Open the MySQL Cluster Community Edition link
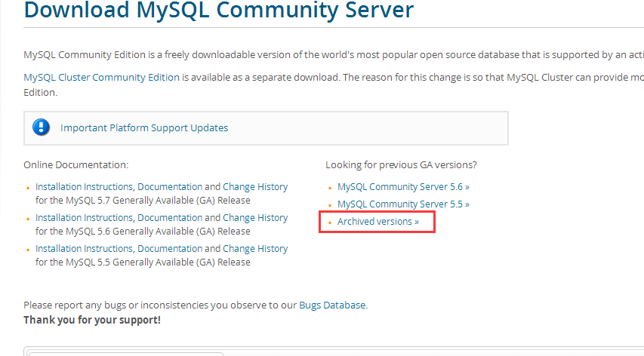644x356 pixels. (x=101, y=78)
